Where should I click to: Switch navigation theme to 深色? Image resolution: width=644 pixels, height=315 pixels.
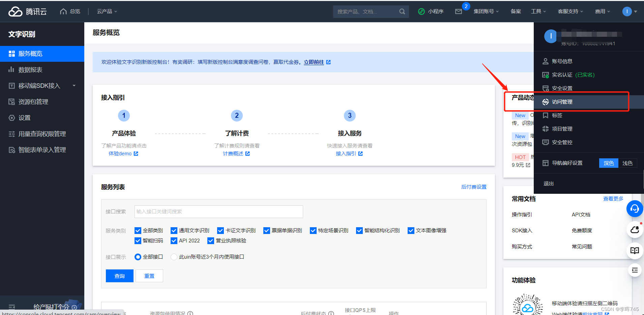(x=609, y=163)
